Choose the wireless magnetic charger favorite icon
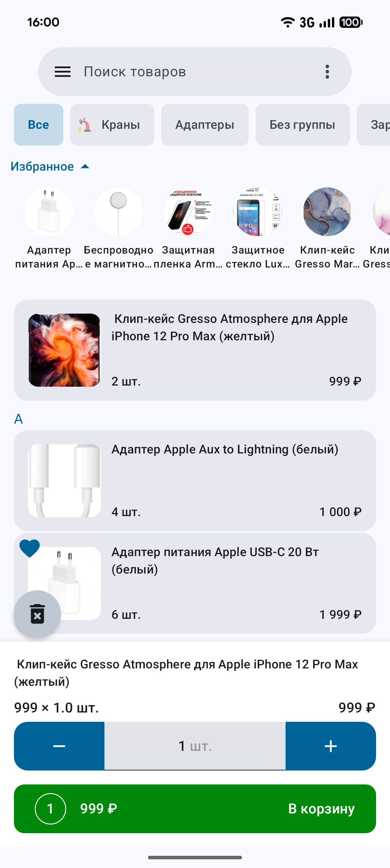The image size is (390, 868). 118,211
